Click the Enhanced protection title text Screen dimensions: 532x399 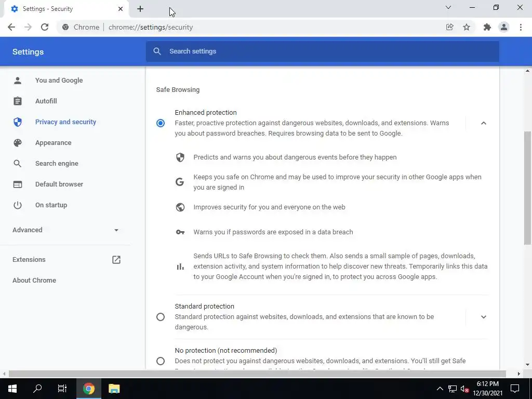206,113
